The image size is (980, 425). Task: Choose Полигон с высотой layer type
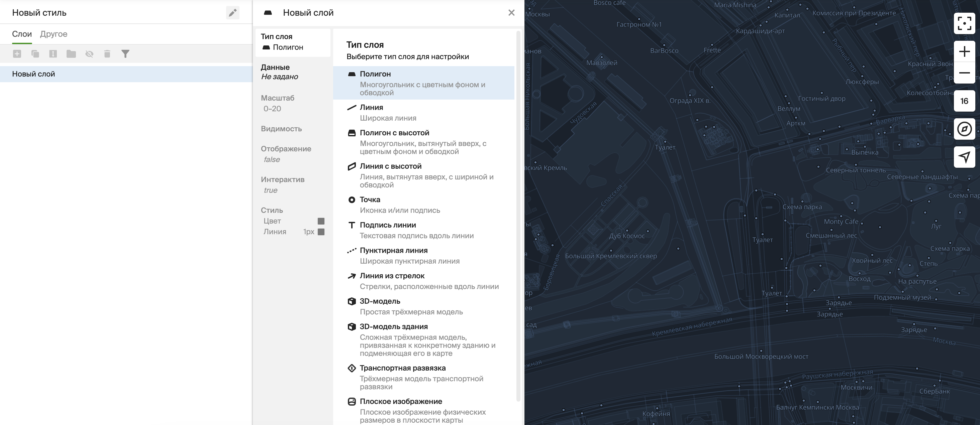pyautogui.click(x=423, y=142)
